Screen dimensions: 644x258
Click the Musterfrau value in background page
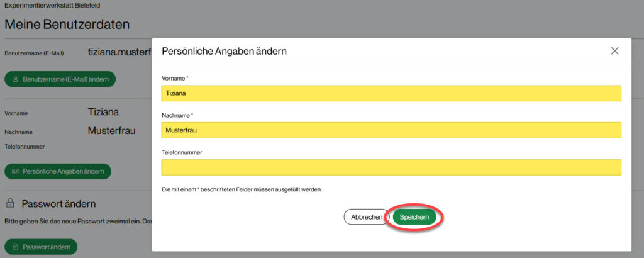(x=112, y=131)
